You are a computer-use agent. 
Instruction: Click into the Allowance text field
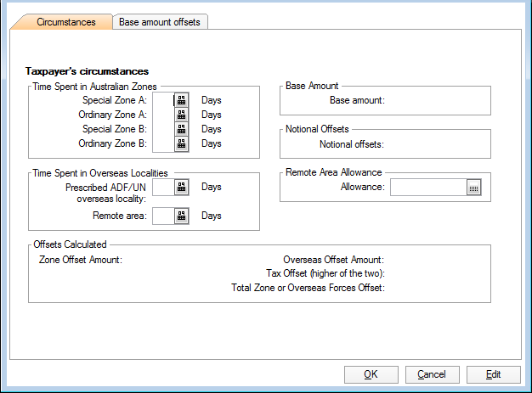427,188
